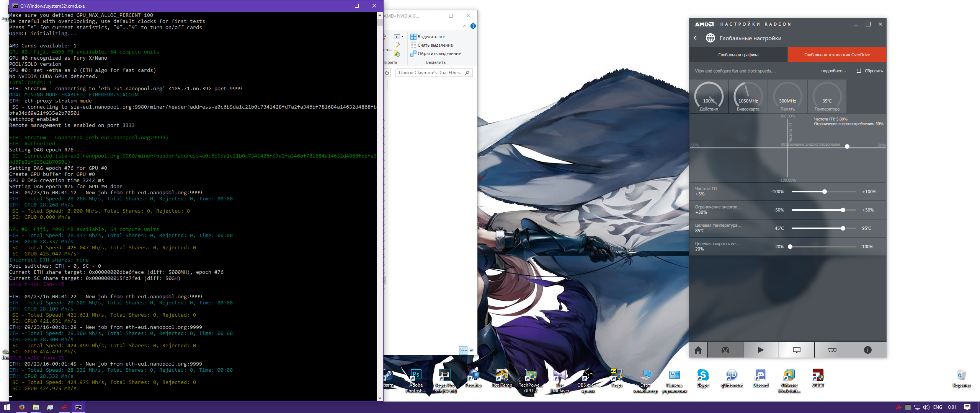
Task: Open the Display monitor tab in Radeon
Action: pyautogui.click(x=796, y=350)
